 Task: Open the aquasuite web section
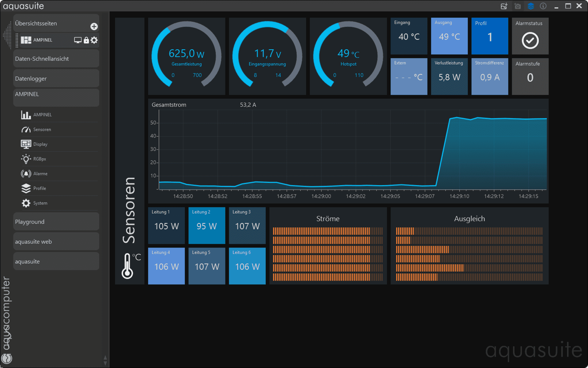(x=56, y=242)
